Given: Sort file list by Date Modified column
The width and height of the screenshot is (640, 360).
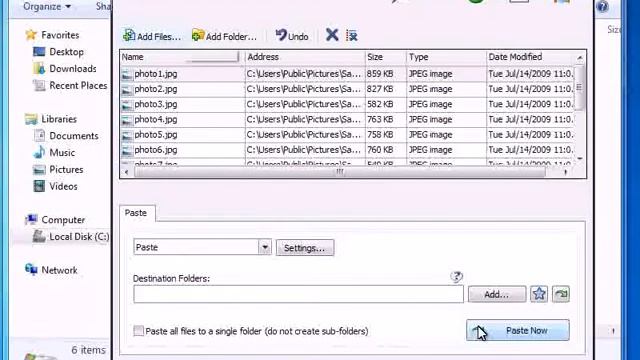Looking at the screenshot, I should point(530,57).
